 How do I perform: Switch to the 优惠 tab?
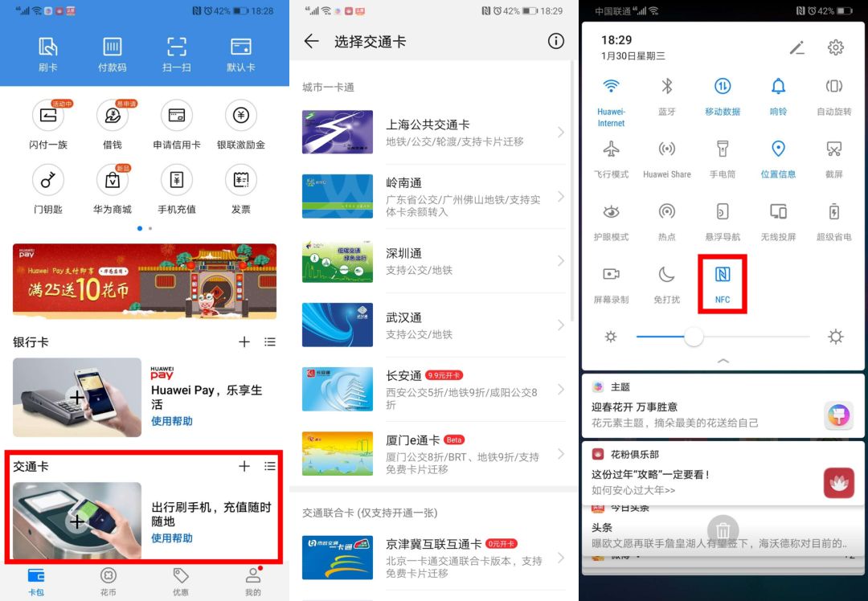181,581
